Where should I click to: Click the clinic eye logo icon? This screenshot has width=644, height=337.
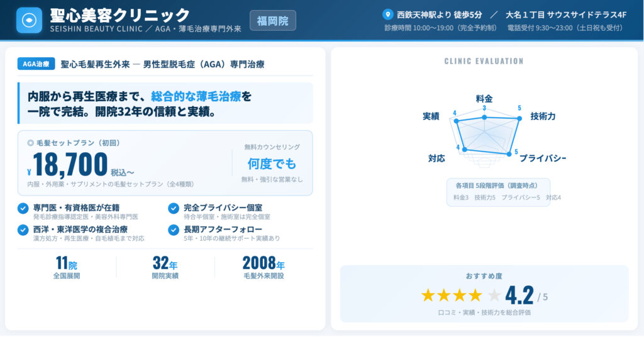tap(29, 20)
